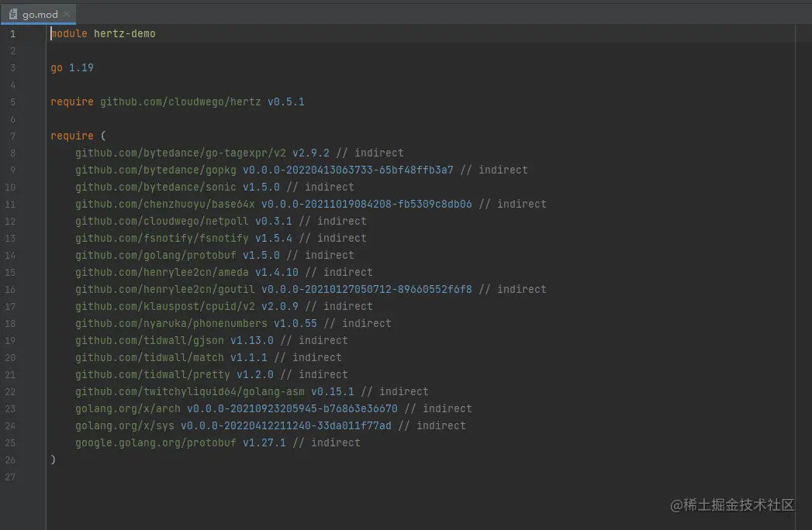
Task: Click google protobuf version 'v1.27.1'
Action: tap(264, 443)
